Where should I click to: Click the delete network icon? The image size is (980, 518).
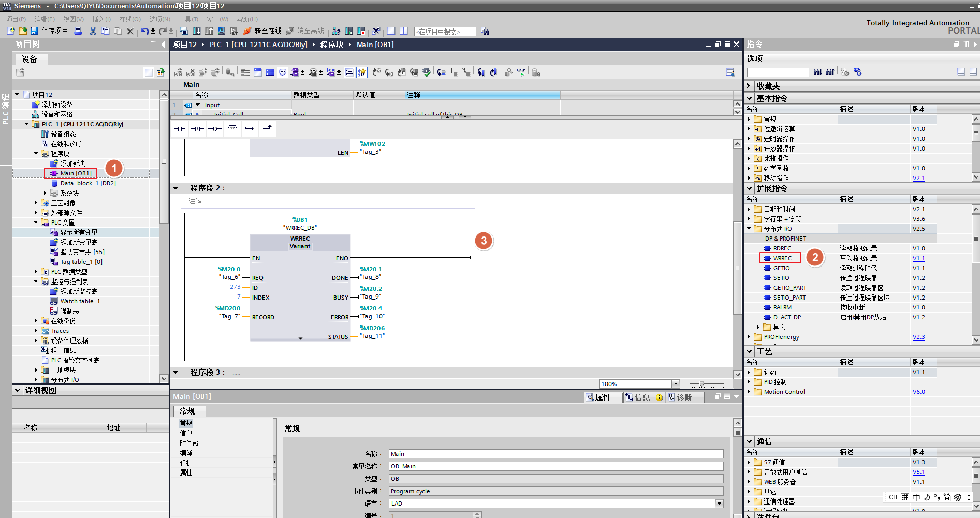[x=191, y=72]
